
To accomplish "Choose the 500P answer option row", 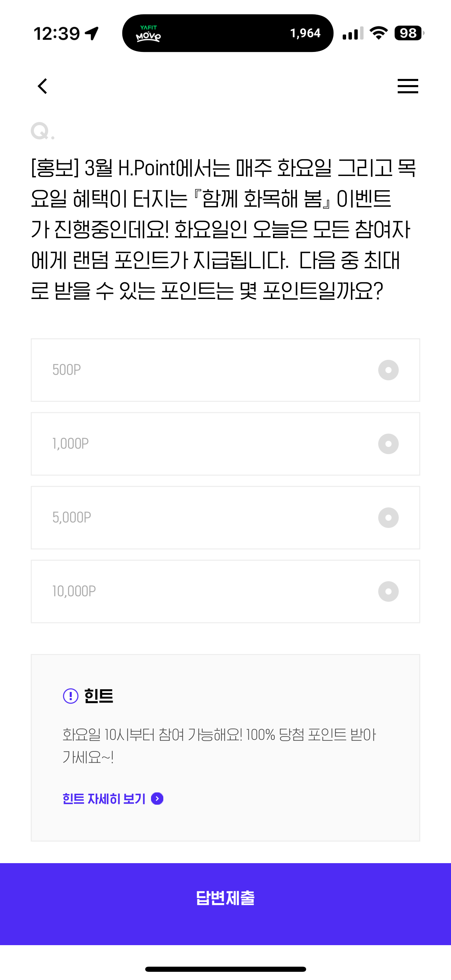I will click(225, 370).
